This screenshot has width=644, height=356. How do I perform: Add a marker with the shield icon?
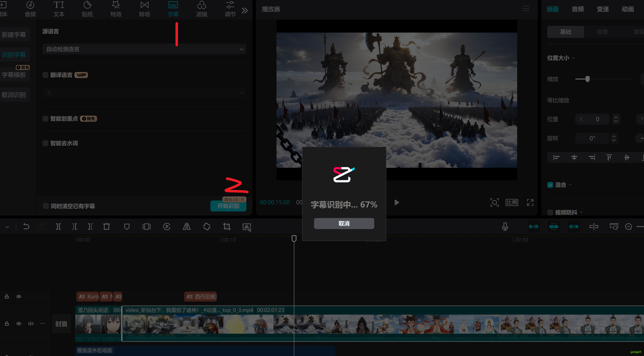(x=127, y=227)
